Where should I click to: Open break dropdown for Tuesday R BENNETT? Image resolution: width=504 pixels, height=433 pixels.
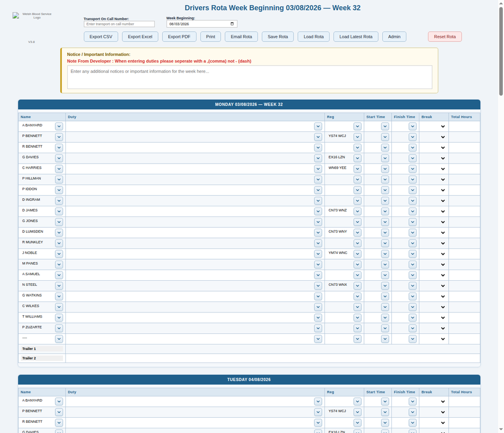coord(442,423)
